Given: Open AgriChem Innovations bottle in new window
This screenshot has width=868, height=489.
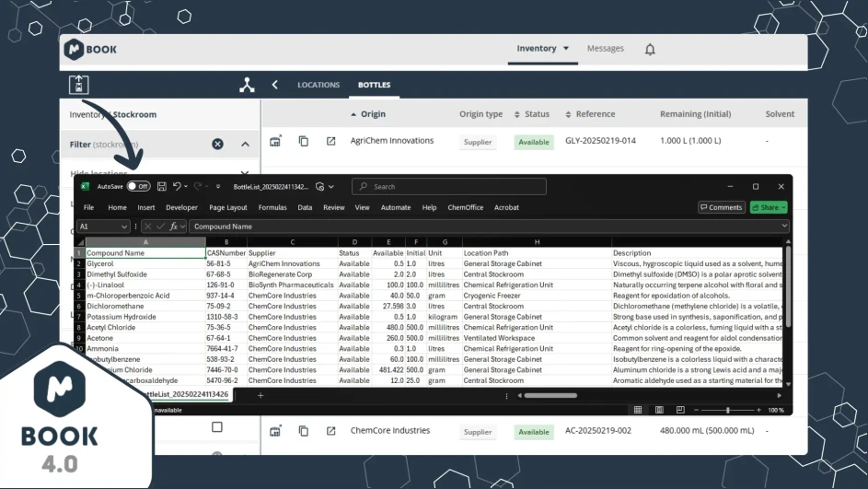Looking at the screenshot, I should coord(330,141).
